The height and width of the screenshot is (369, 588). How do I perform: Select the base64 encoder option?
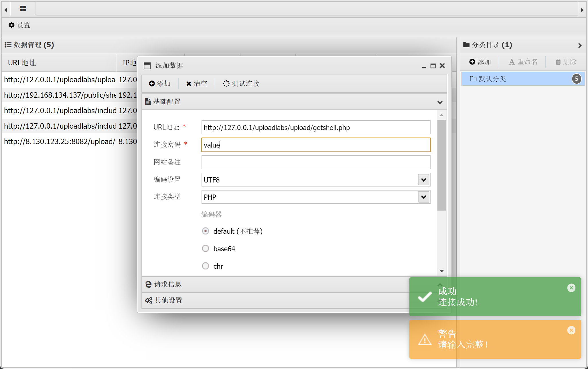tap(206, 248)
